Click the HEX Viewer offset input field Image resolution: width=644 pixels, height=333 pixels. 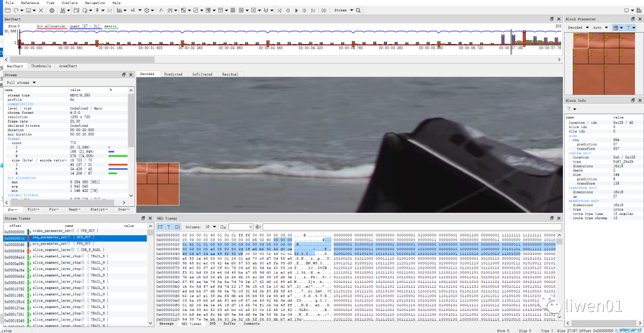click(x=241, y=227)
